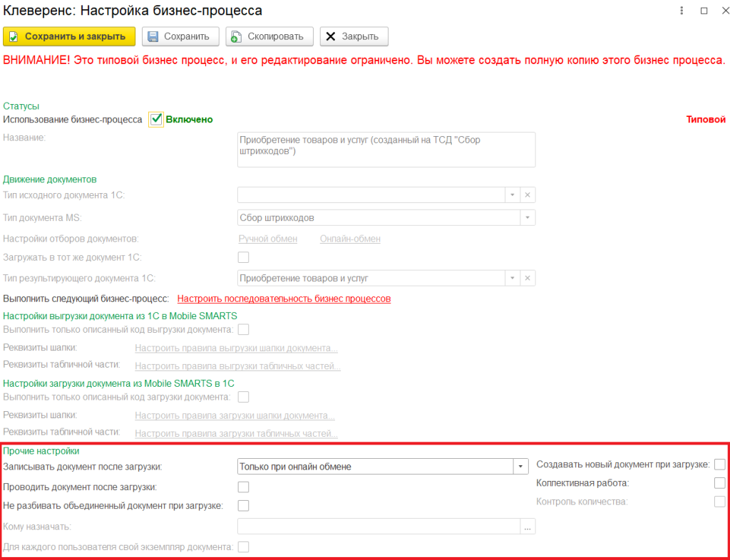
Task: Close the window with the X icon
Action: click(x=725, y=10)
